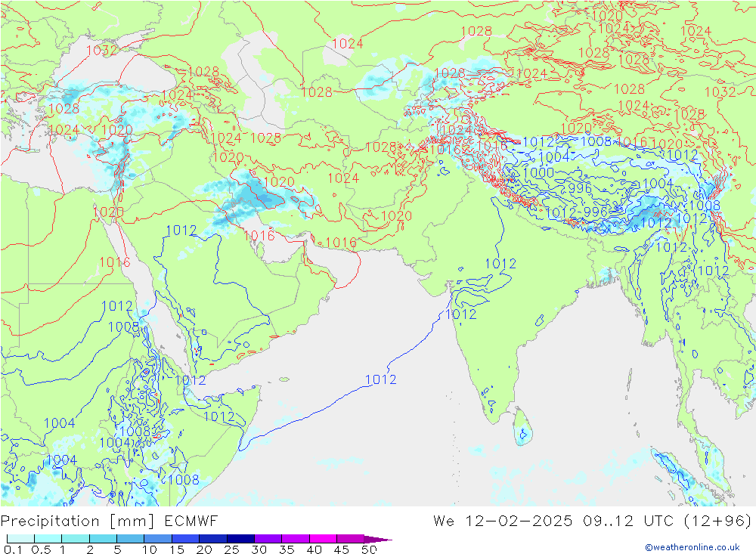Pick the 0.1–0.5 mm legend color

[x=20, y=539]
